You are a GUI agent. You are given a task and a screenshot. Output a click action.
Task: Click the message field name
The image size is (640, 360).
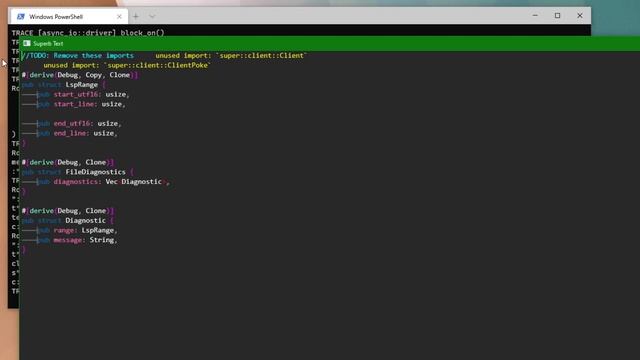[x=68, y=240]
